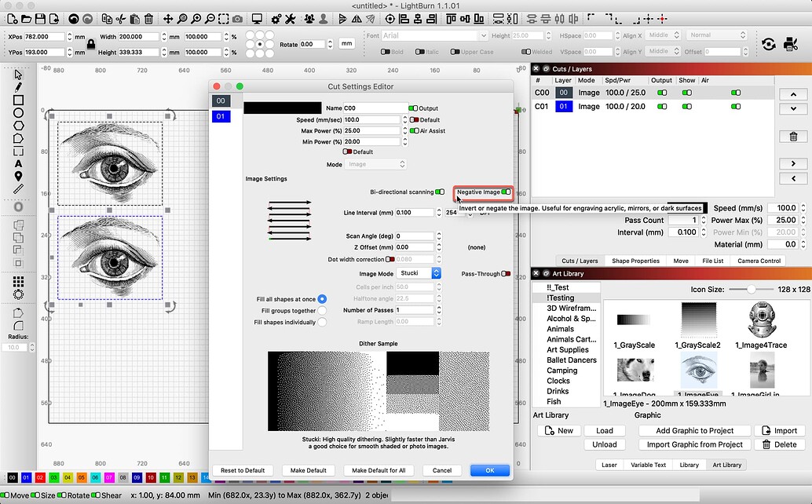Screen dimensions: 812x504
Task: Click the Line Interval stepper arrows
Action: click(439, 213)
